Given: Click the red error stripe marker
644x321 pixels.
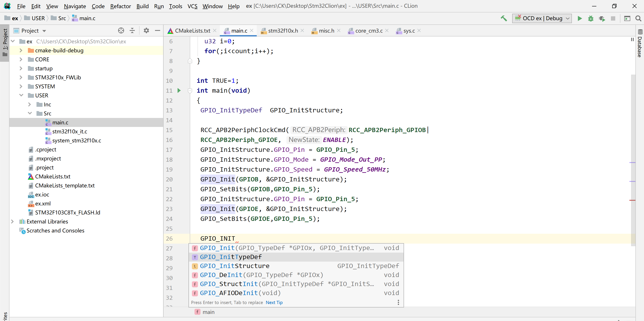Looking at the screenshot, I should click(632, 200).
